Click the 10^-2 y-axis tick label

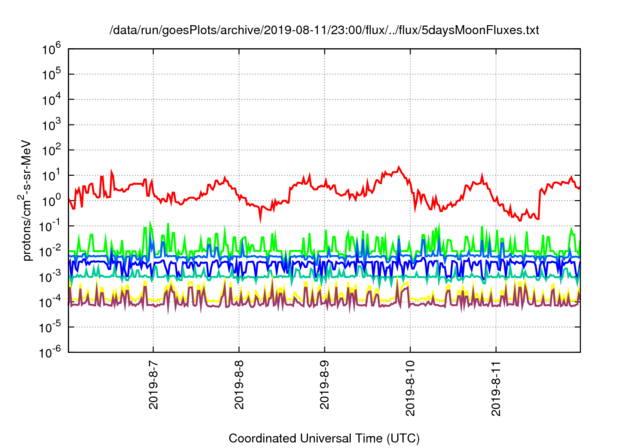pos(51,251)
